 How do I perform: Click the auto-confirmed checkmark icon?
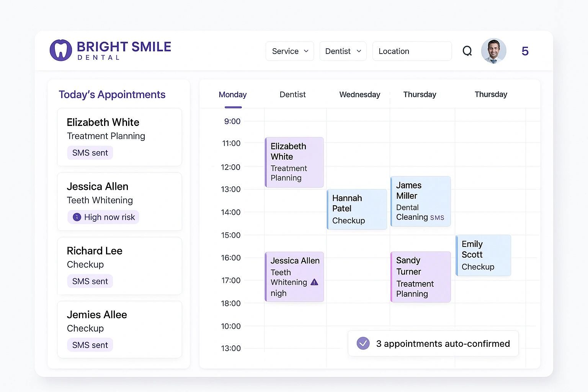point(363,343)
